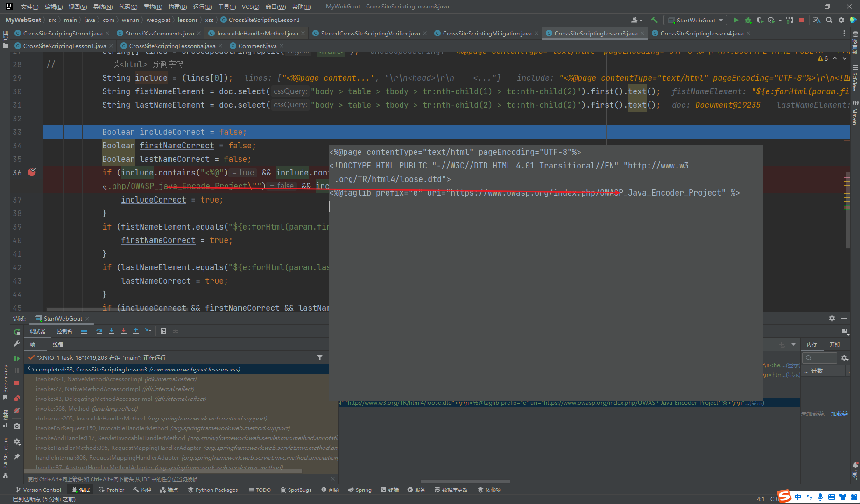Switch to Comment.java tab
The image size is (860, 504).
pos(257,46)
